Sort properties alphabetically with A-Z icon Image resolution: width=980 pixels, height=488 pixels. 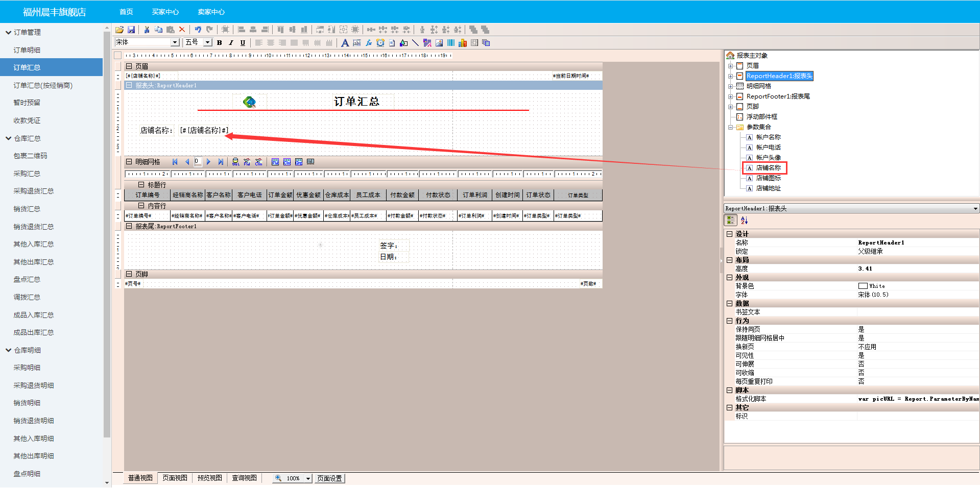pos(744,220)
